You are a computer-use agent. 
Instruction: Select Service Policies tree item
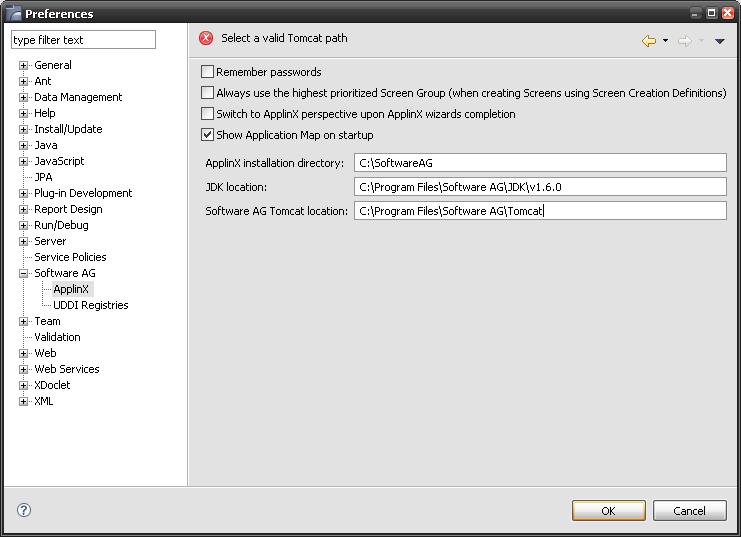click(x=70, y=257)
